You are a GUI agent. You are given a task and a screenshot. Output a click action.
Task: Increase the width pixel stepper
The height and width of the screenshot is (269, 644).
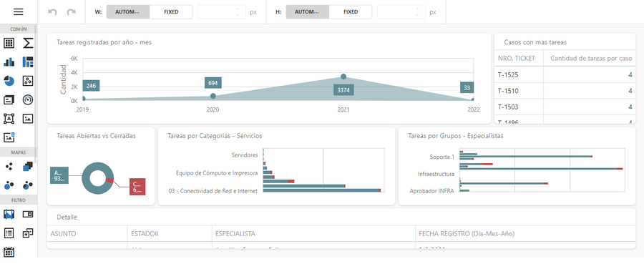(x=238, y=9)
